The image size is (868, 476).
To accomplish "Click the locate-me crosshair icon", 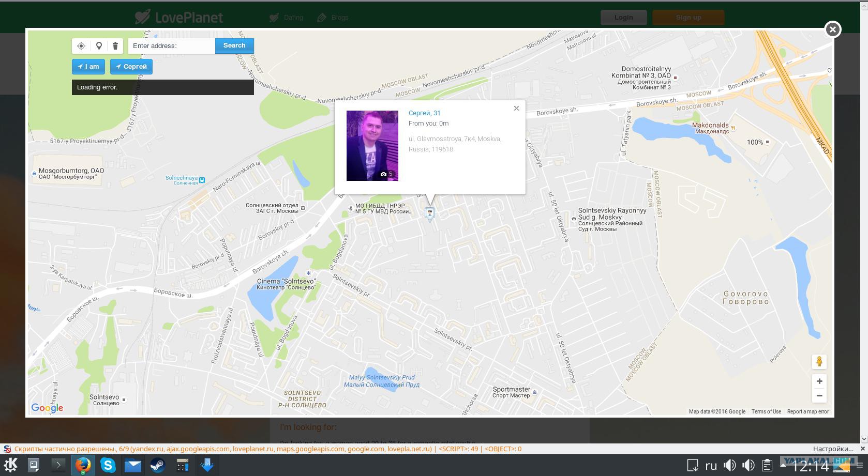I will pos(81,46).
